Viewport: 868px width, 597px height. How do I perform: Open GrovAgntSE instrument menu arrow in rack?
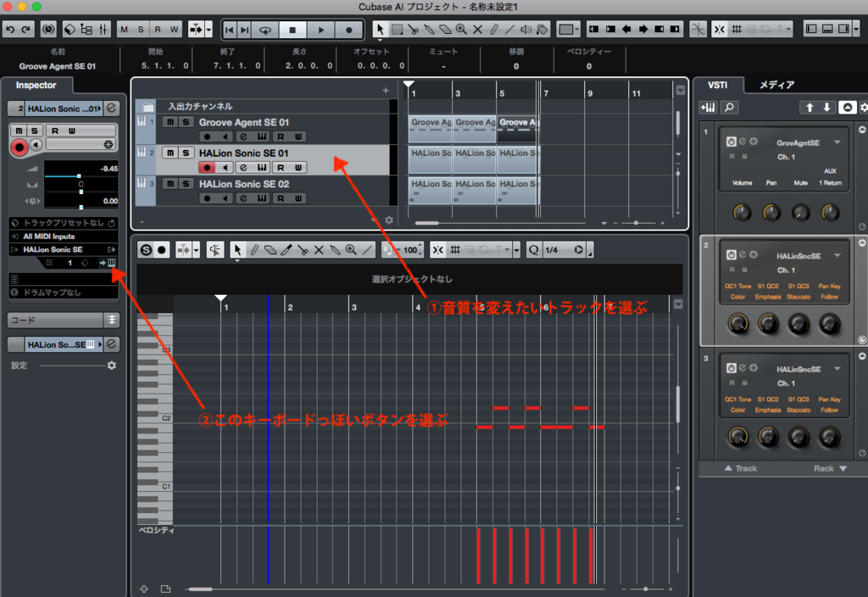(837, 142)
